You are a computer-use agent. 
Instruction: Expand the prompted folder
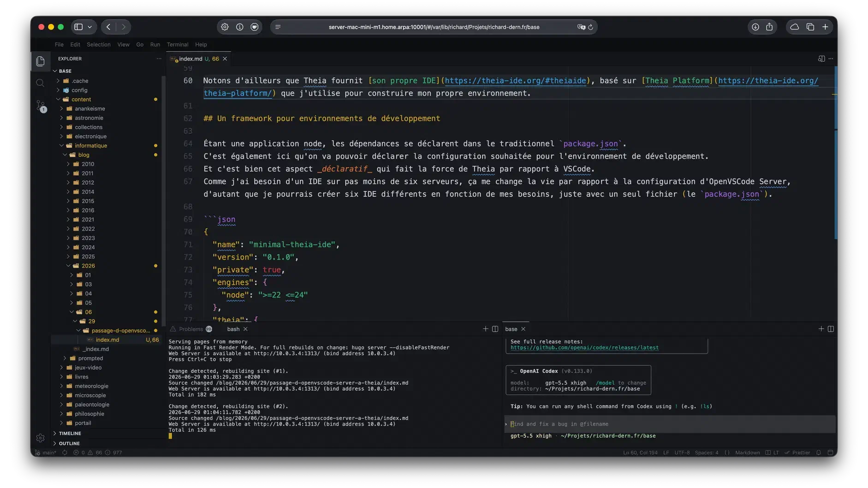[x=90, y=358]
